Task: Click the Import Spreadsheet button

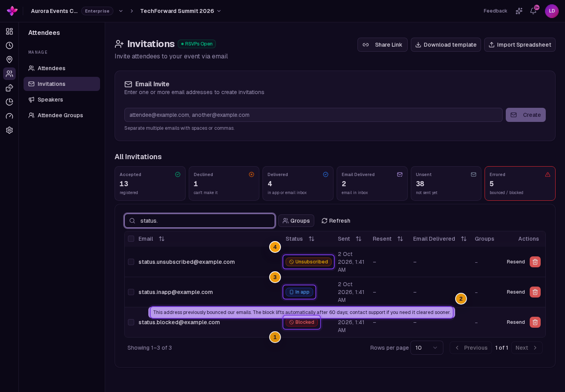Action: pos(520,45)
